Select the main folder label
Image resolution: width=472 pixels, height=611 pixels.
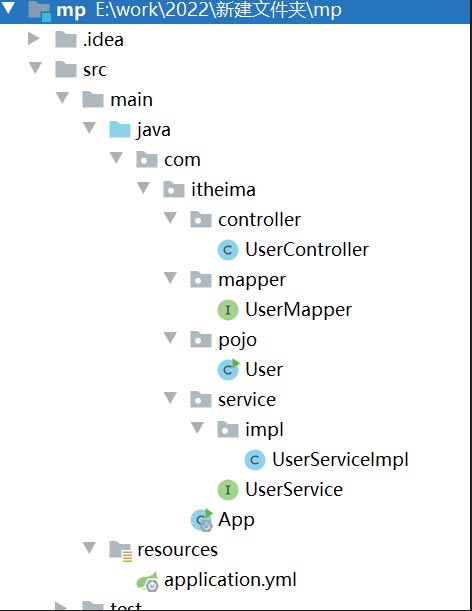131,100
